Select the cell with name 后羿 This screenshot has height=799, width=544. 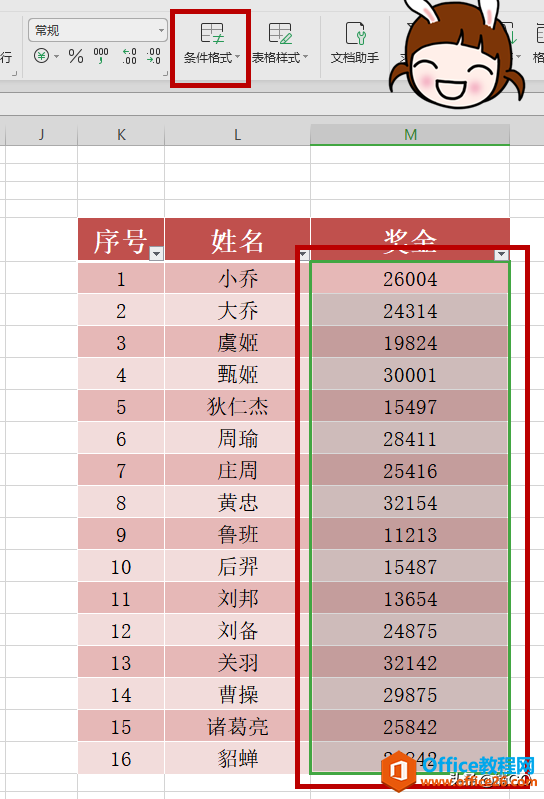pyautogui.click(x=237, y=566)
